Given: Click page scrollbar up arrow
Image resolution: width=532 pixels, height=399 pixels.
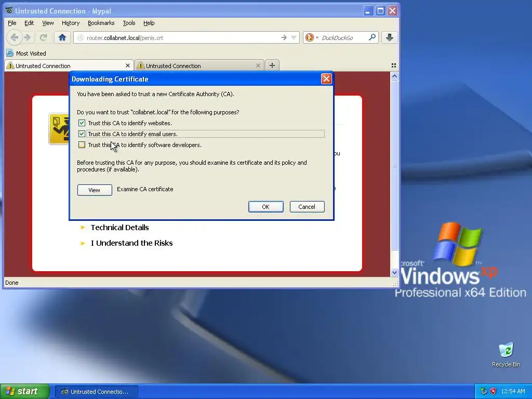Looking at the screenshot, I should (x=394, y=76).
